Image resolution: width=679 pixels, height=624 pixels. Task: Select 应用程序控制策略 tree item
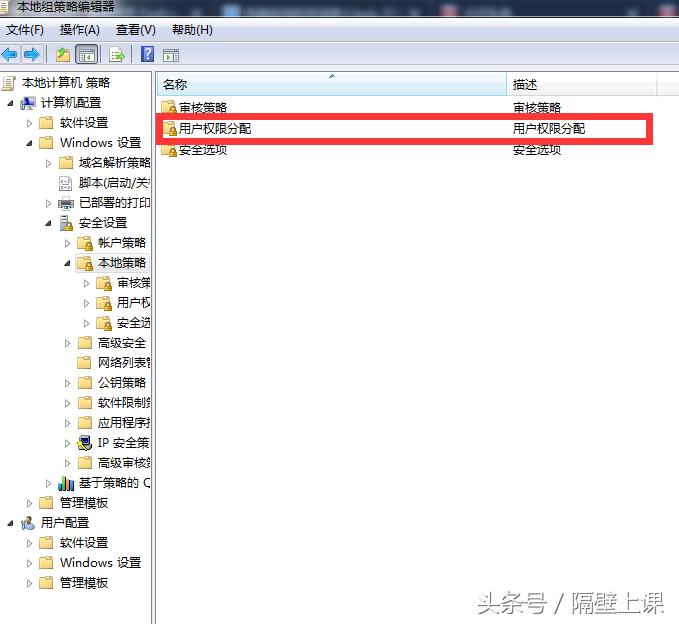click(124, 423)
